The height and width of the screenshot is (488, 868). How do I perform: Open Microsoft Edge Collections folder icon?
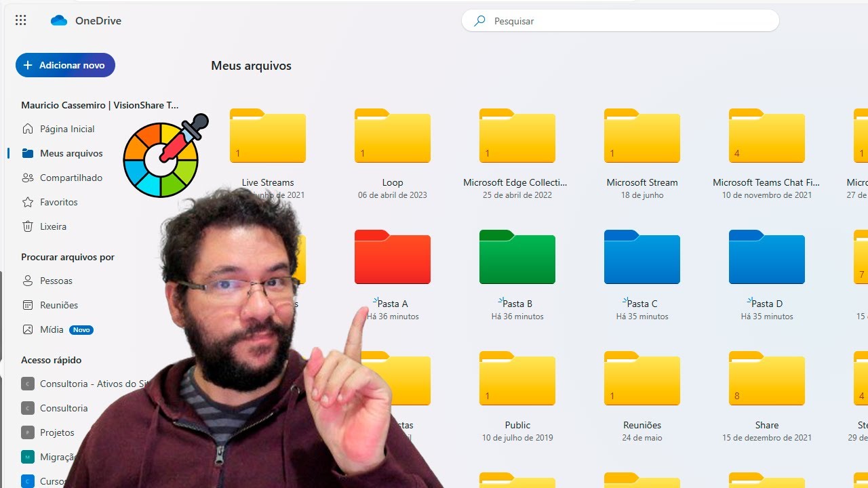517,136
